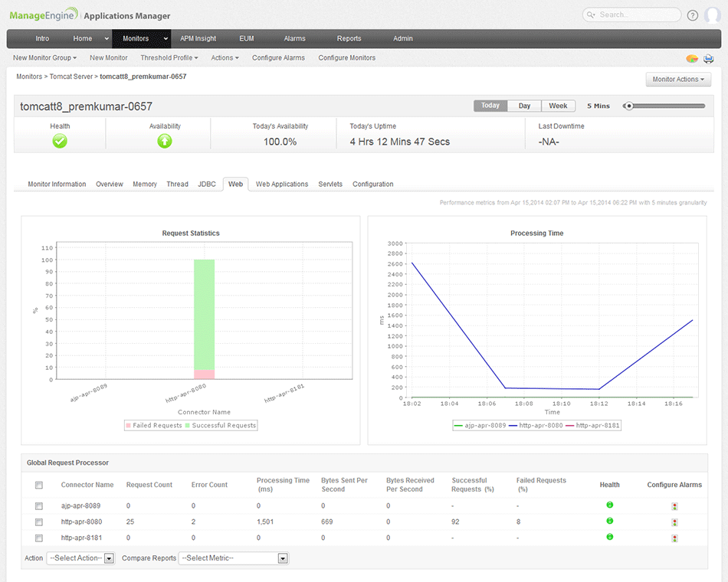
Task: Switch to the JDBC tab
Action: point(207,185)
